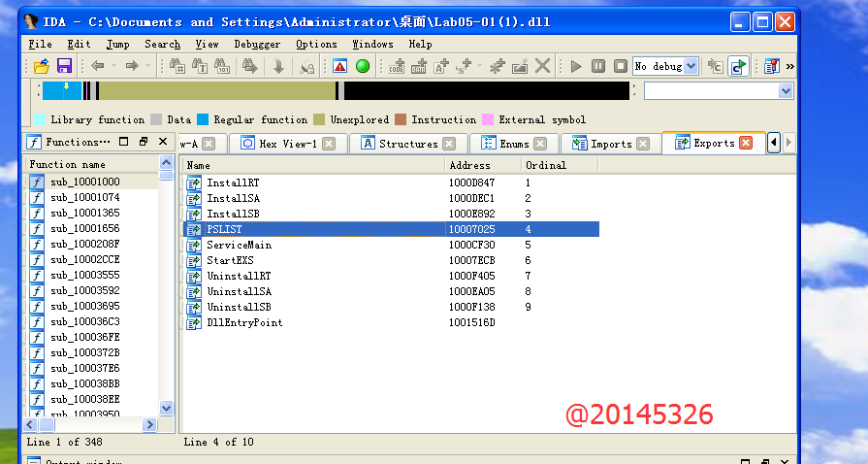Click the down arrow toolbar icon
This screenshot has width=868, height=464.
pyautogui.click(x=278, y=67)
